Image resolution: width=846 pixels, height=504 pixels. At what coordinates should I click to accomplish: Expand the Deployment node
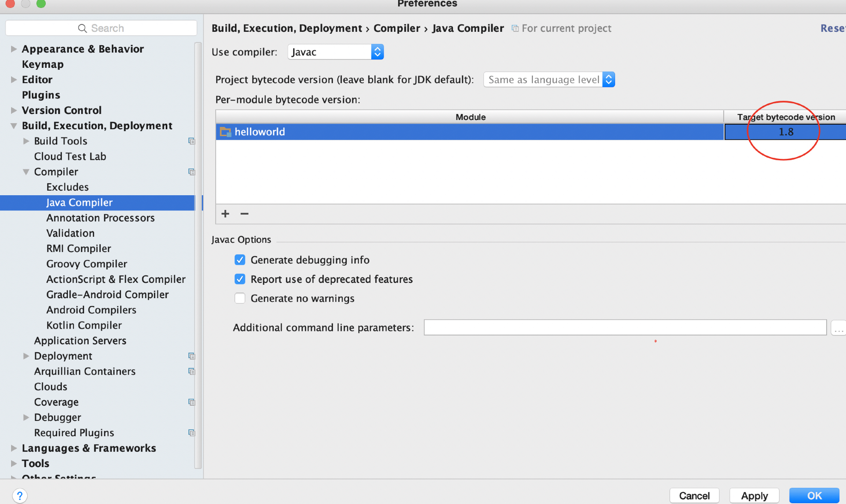pyautogui.click(x=26, y=356)
